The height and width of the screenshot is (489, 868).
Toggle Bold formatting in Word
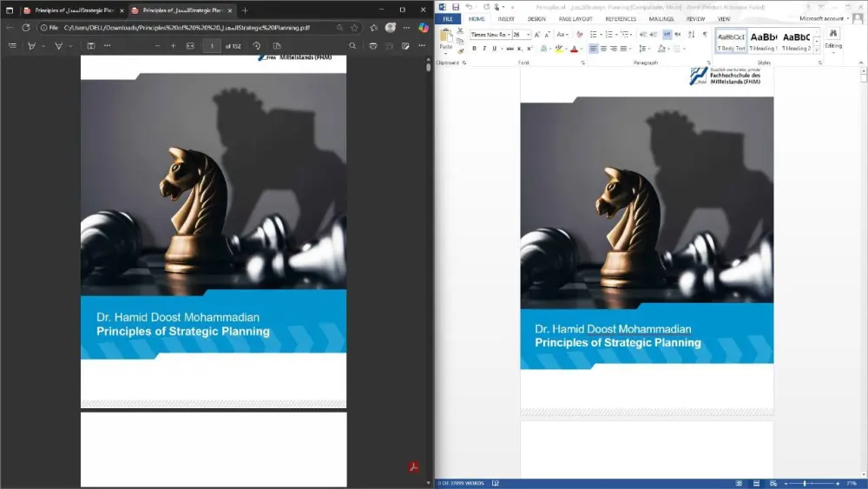(x=475, y=49)
